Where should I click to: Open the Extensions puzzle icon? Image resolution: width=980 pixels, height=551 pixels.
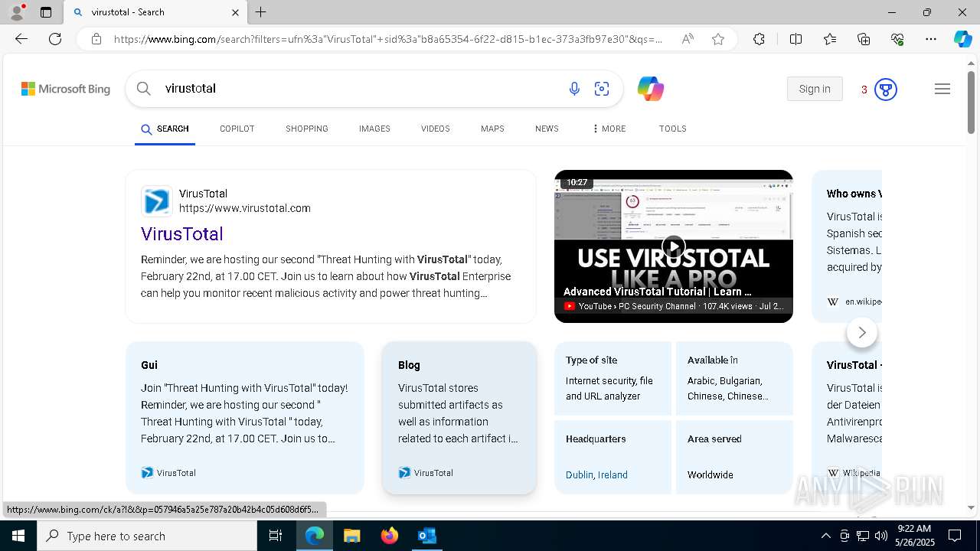coord(759,39)
